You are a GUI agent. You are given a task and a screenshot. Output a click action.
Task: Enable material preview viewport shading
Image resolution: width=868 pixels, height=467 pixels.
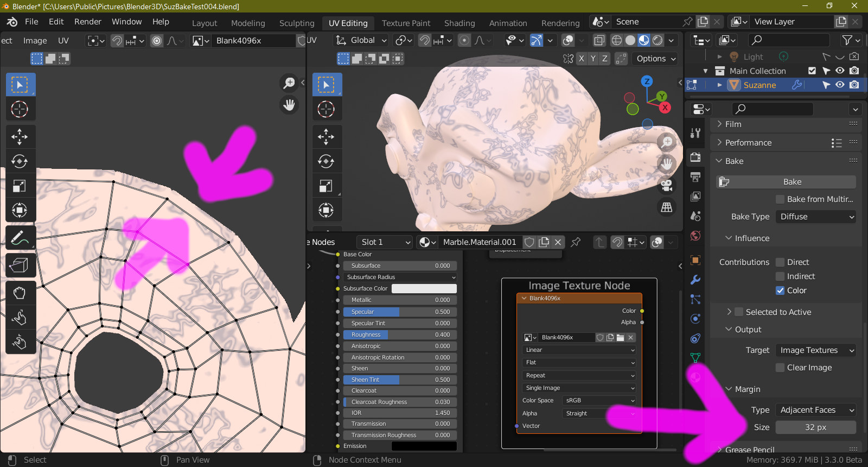click(644, 40)
